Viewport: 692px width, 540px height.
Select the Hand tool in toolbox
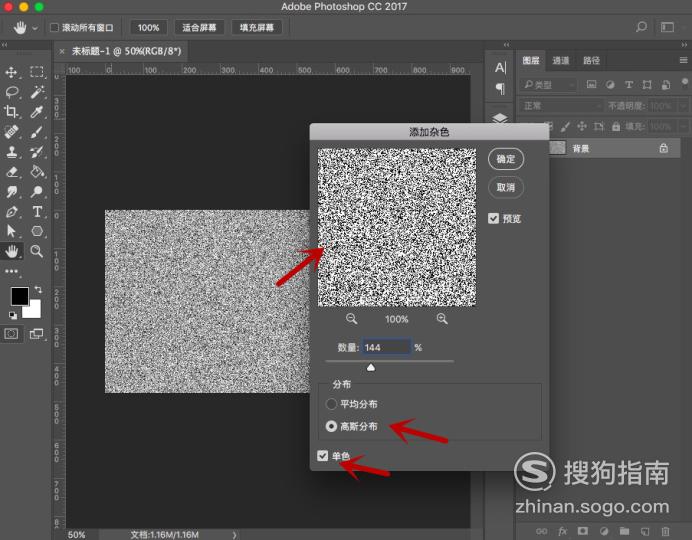[x=11, y=251]
